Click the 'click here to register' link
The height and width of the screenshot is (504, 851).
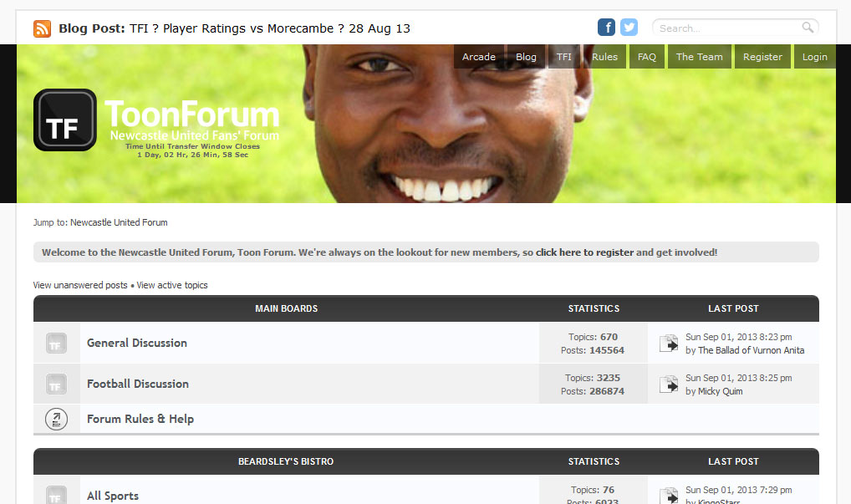coord(584,252)
